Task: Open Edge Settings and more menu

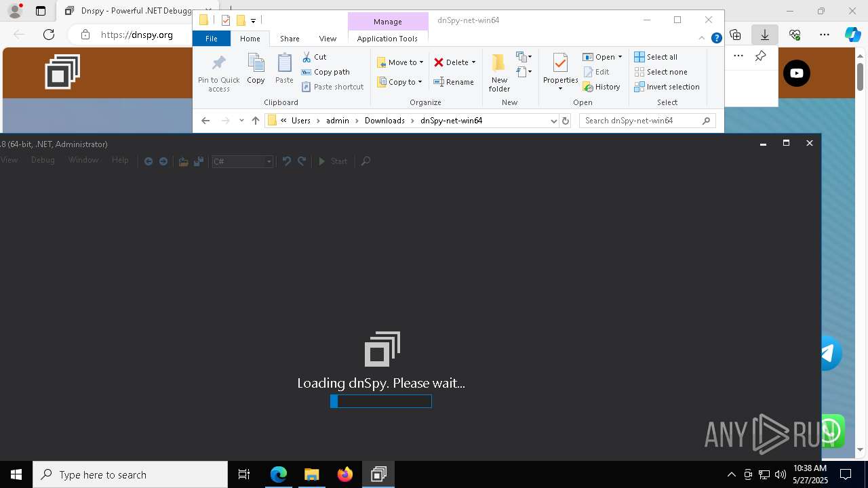Action: pyautogui.click(x=824, y=35)
